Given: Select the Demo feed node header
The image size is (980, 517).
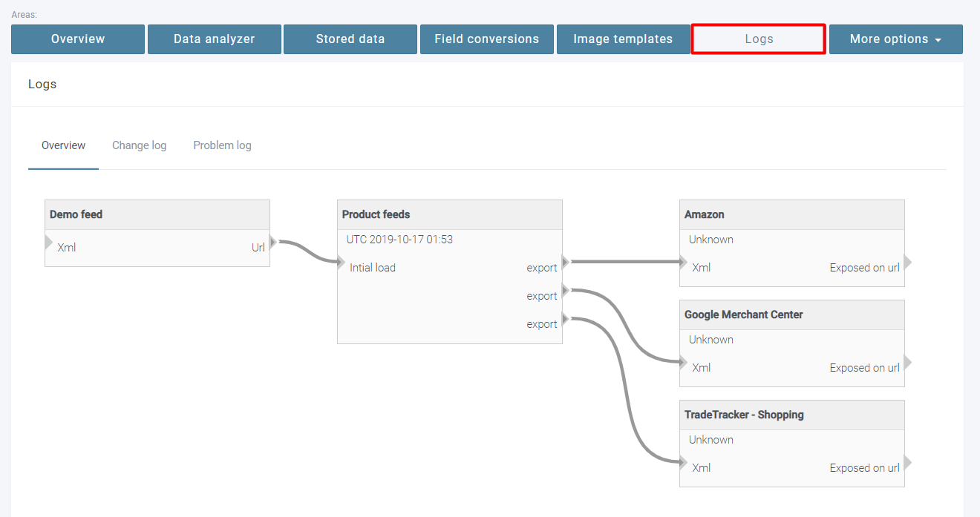Looking at the screenshot, I should point(157,215).
